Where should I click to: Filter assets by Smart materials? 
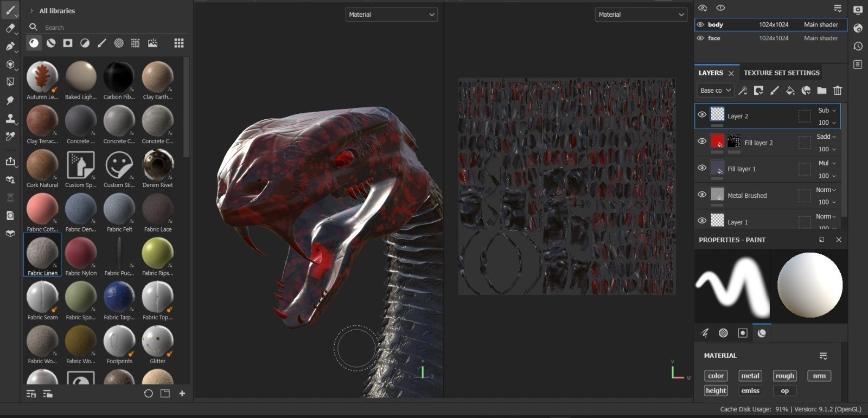pyautogui.click(x=51, y=43)
